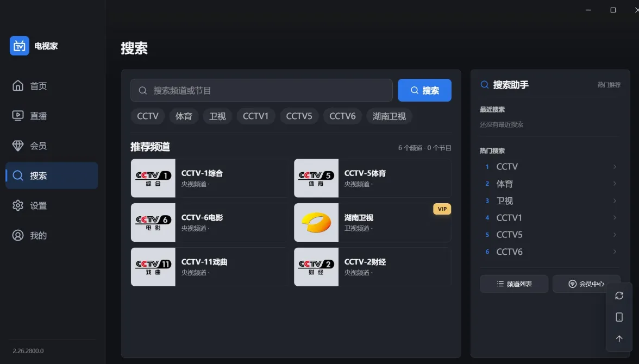Click the 湖南卫视 mango logo thumbnail

tap(316, 223)
